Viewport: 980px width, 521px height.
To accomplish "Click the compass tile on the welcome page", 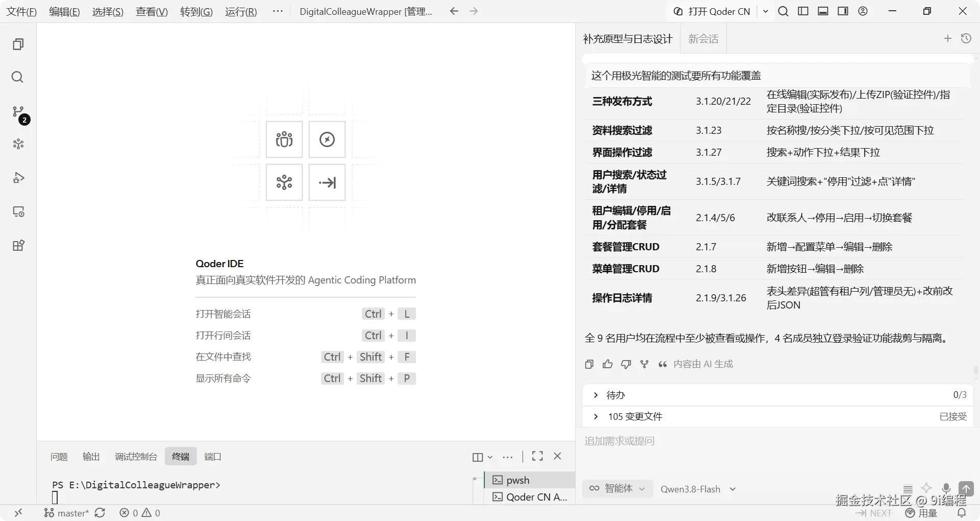I will (327, 139).
